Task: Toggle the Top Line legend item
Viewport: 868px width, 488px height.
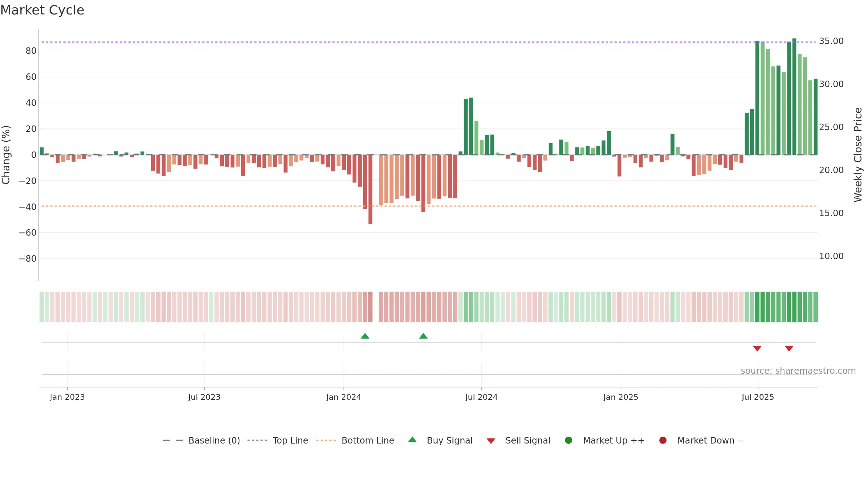Action: tap(278, 440)
